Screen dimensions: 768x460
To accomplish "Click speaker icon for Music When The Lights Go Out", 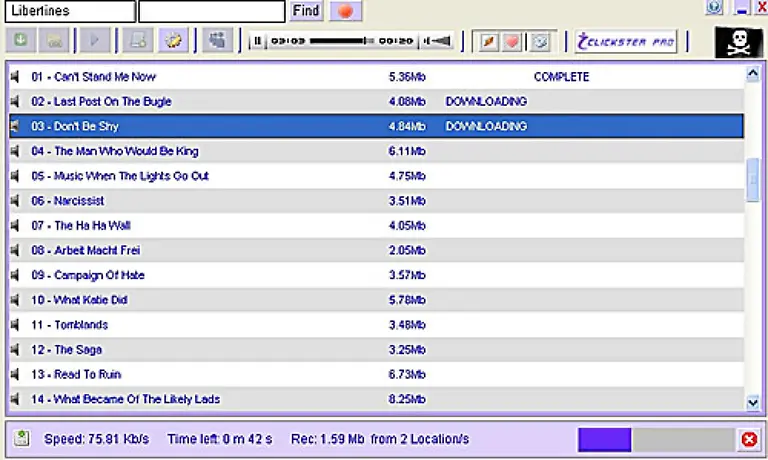I will [15, 176].
